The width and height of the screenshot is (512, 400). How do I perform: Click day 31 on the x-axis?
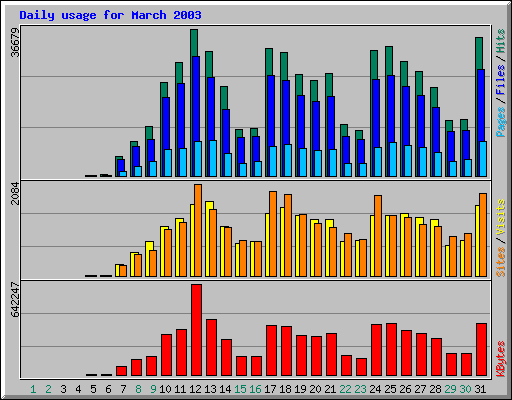click(480, 389)
